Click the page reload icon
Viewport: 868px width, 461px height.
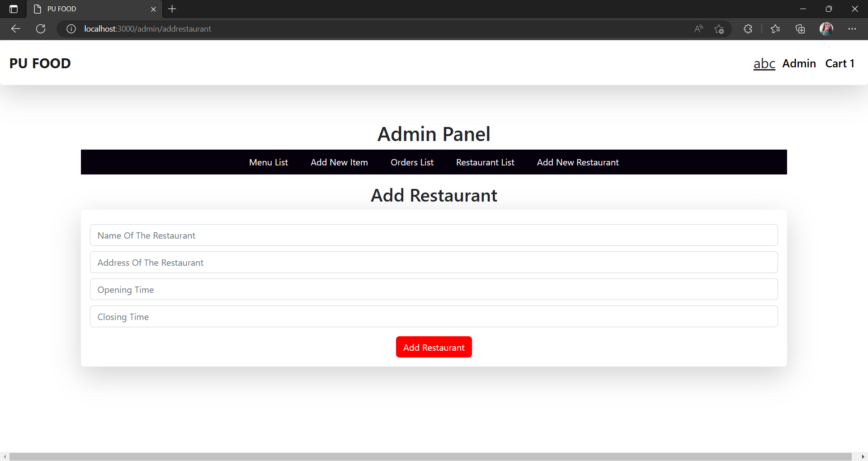41,28
